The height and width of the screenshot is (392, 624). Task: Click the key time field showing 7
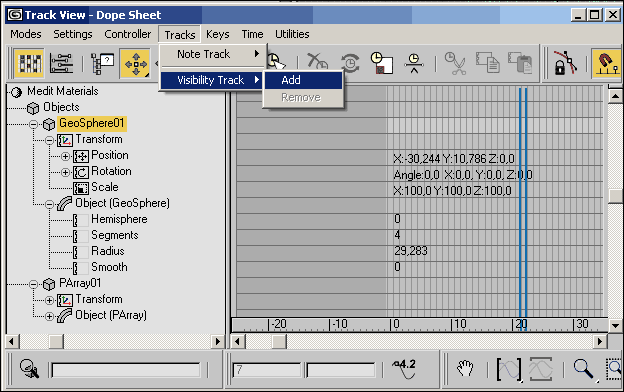267,370
